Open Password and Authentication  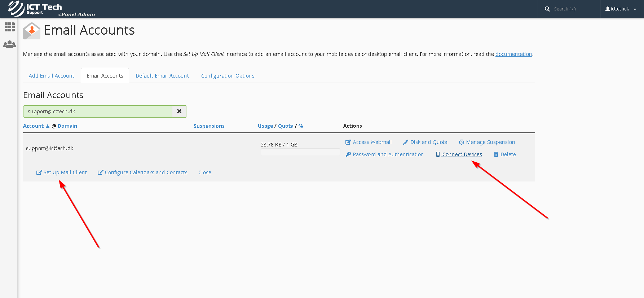point(385,154)
